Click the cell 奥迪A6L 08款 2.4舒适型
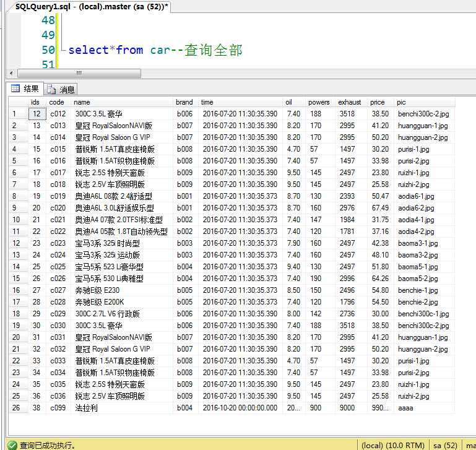The width and height of the screenshot is (476, 450). [x=122, y=196]
